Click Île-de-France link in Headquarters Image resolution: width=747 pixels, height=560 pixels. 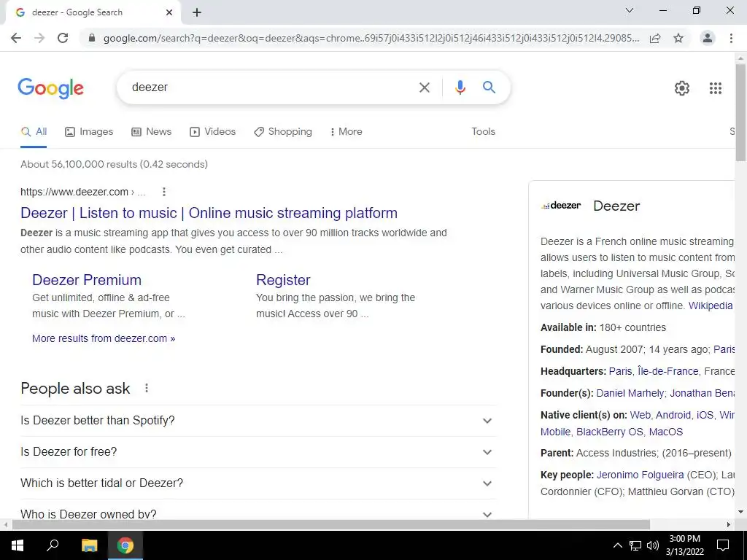[668, 371]
